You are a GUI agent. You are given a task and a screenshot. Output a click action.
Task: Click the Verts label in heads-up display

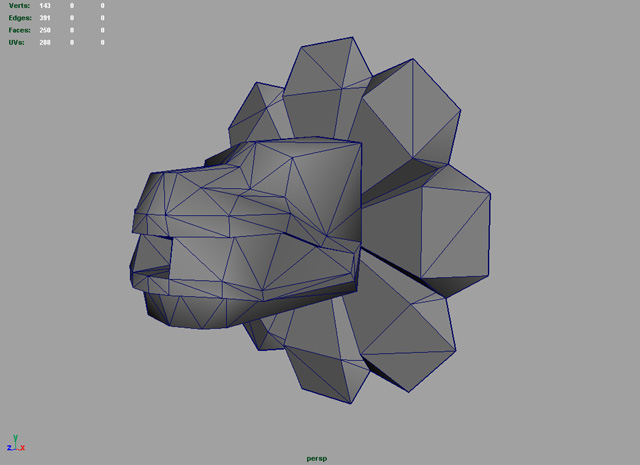pos(19,6)
